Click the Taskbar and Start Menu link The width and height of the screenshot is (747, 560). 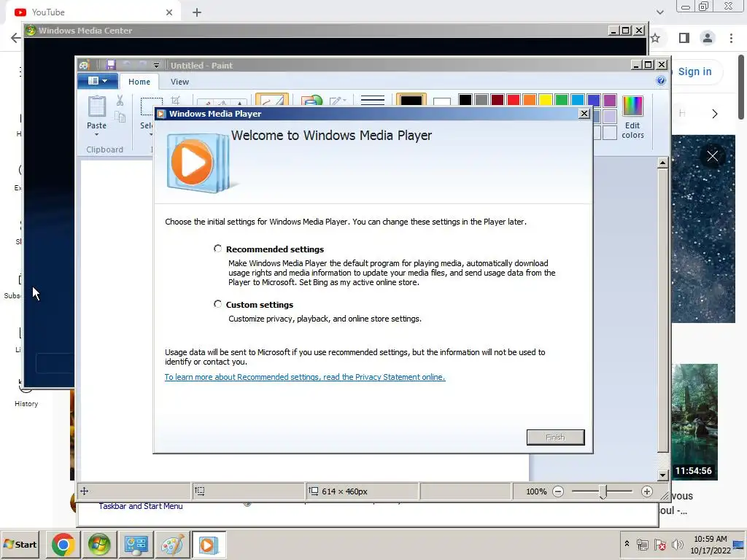click(x=141, y=506)
